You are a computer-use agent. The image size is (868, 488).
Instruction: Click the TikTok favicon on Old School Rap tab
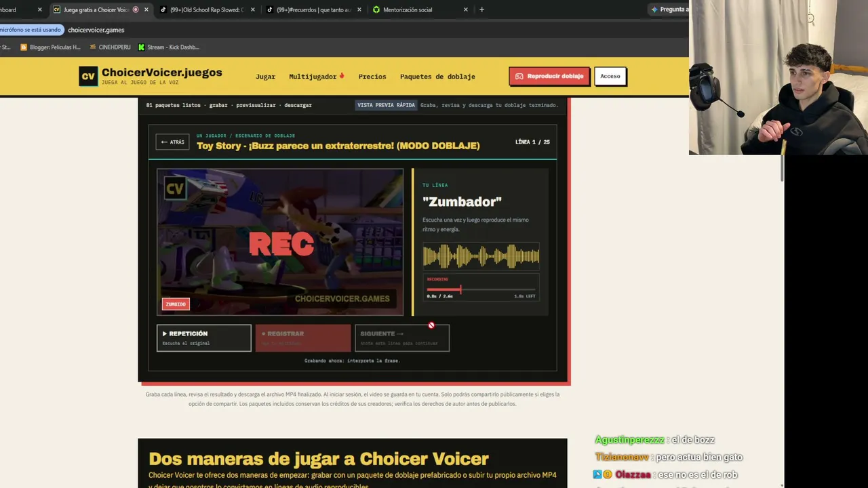[163, 9]
